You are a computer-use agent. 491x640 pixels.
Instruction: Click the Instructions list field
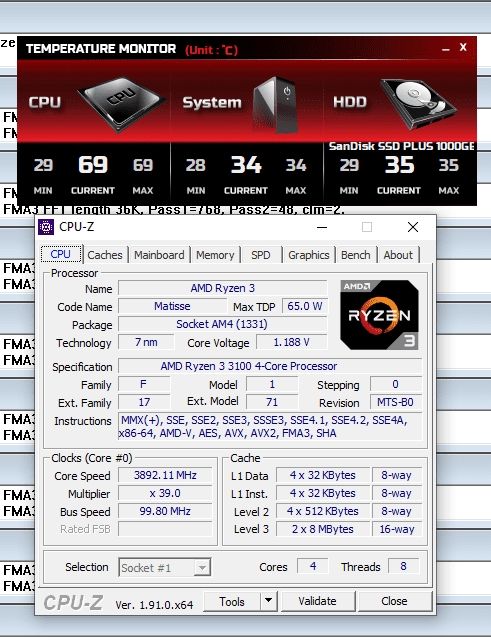270,427
